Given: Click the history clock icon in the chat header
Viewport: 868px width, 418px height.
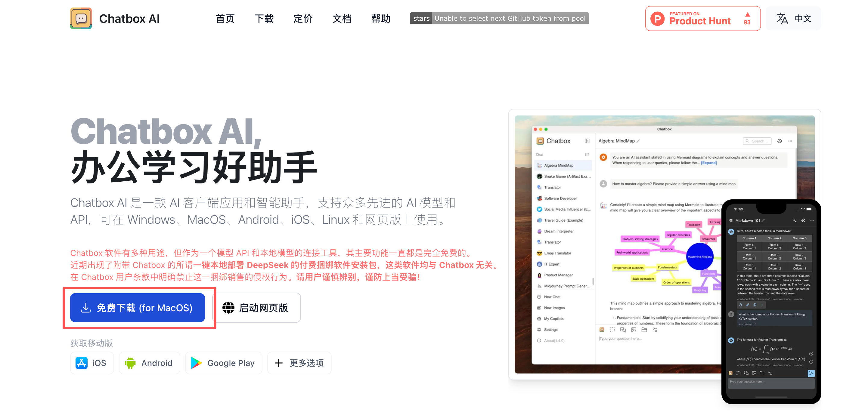Looking at the screenshot, I should 780,141.
